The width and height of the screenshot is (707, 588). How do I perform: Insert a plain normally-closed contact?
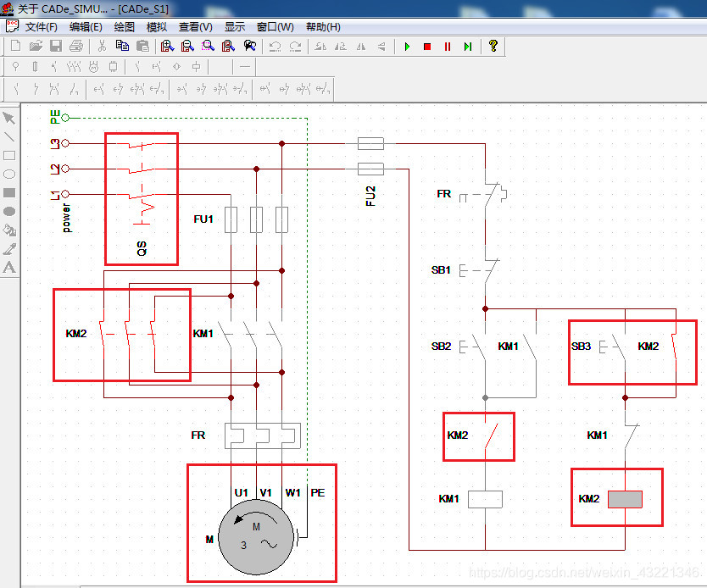[36, 89]
